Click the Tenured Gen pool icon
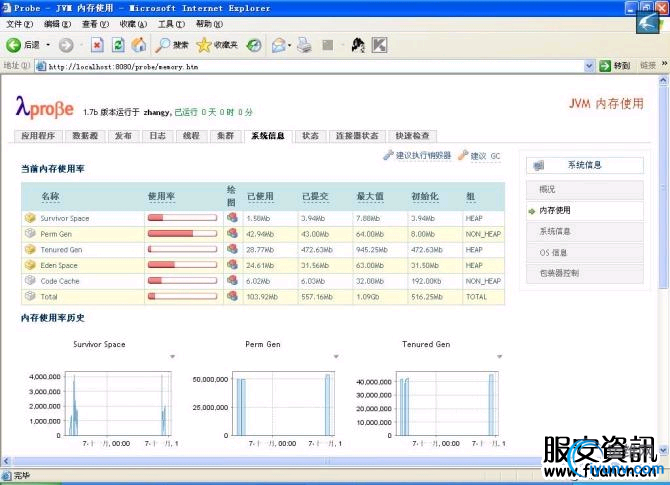Screen dimensions: 670x485 30,249
